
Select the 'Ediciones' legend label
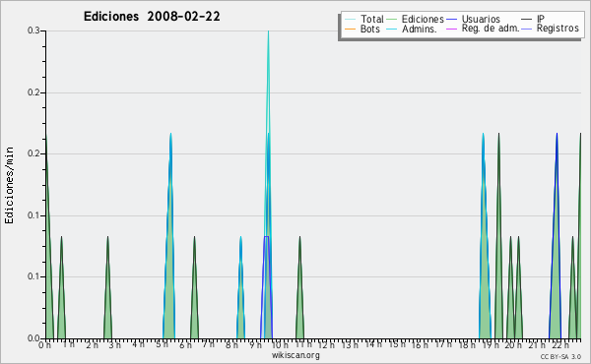pyautogui.click(x=423, y=19)
